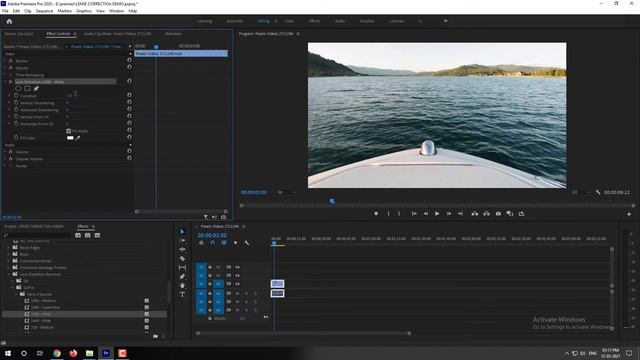Toggle Snap in the timeline
Viewport: 640px width, 360px height.
(213, 243)
